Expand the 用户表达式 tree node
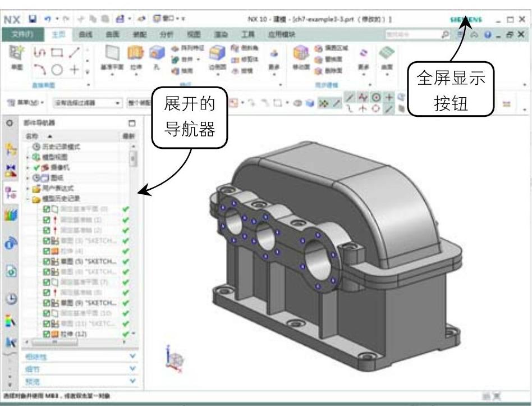The width and height of the screenshot is (532, 406). tap(28, 188)
